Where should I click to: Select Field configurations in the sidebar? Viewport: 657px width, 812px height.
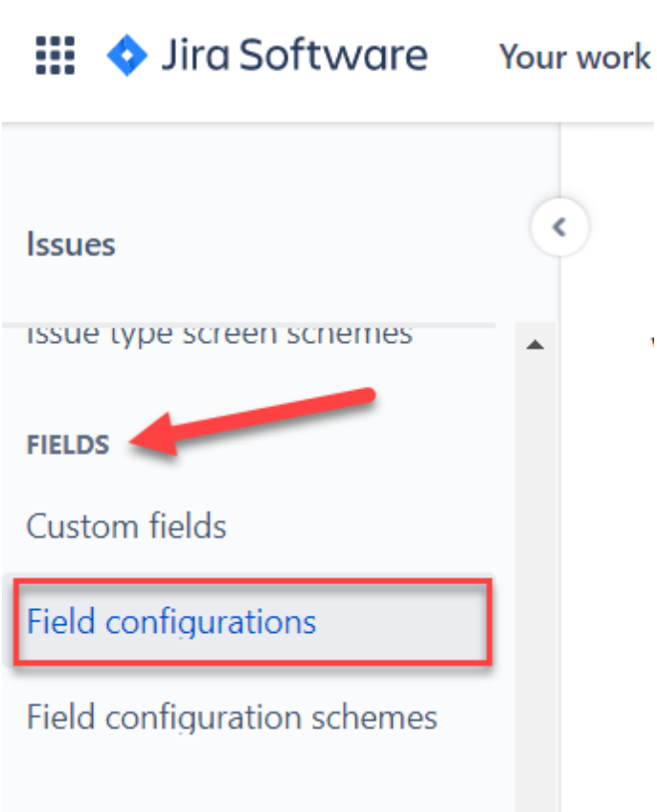[x=171, y=622]
